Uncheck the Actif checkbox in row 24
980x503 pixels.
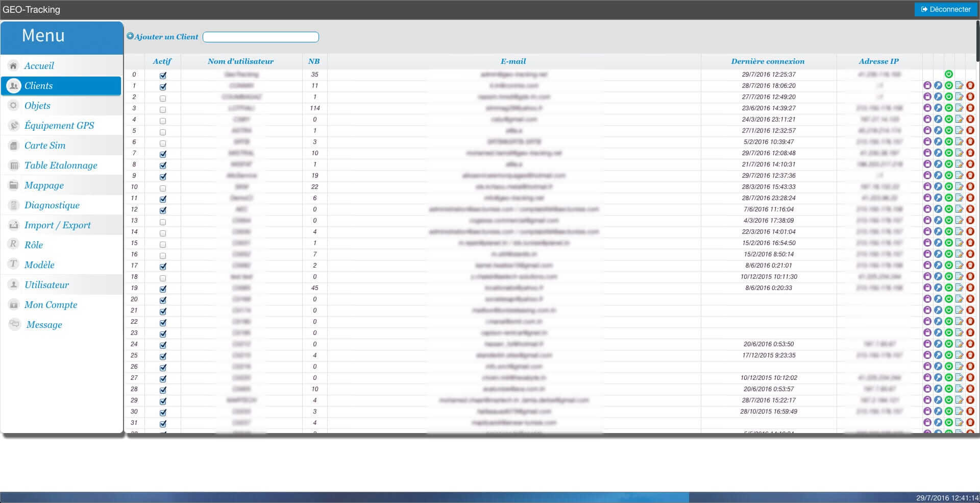163,345
